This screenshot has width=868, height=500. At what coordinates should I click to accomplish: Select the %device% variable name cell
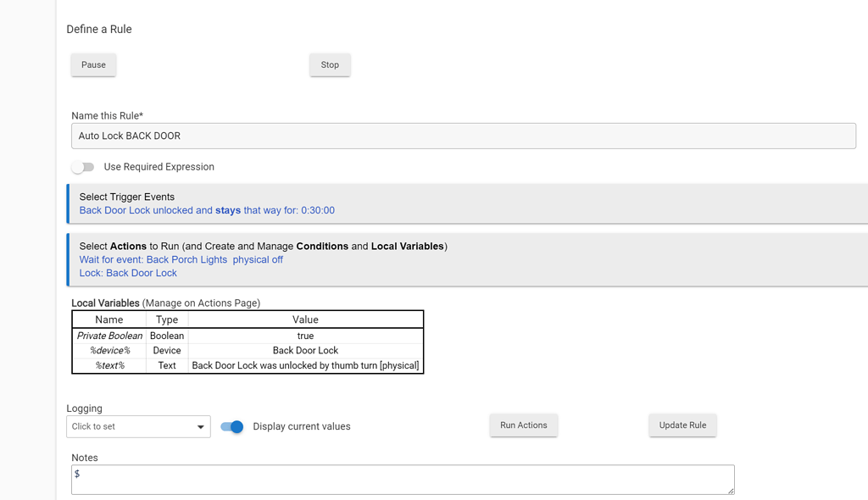tap(109, 350)
